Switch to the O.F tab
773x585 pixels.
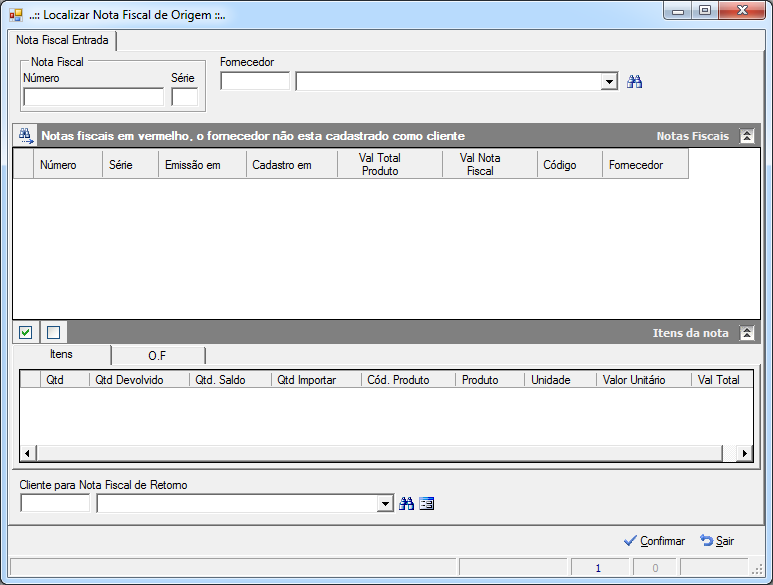coord(157,356)
